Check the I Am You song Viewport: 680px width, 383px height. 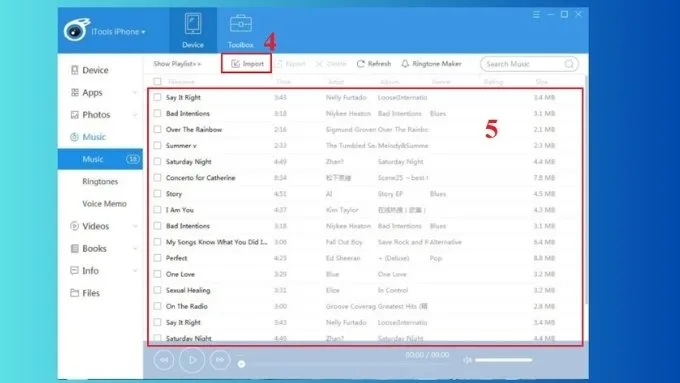(x=157, y=210)
